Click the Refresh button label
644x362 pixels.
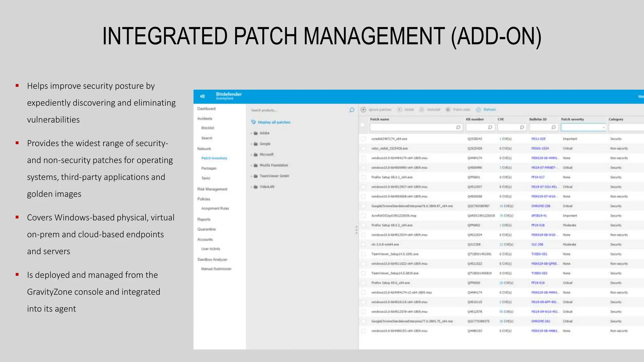pos(490,110)
